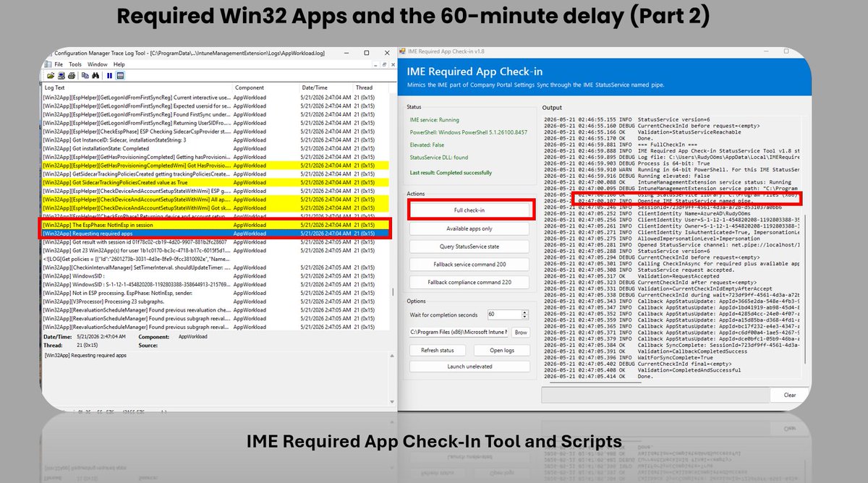
Task: Run the Full check-in action
Action: pos(471,210)
